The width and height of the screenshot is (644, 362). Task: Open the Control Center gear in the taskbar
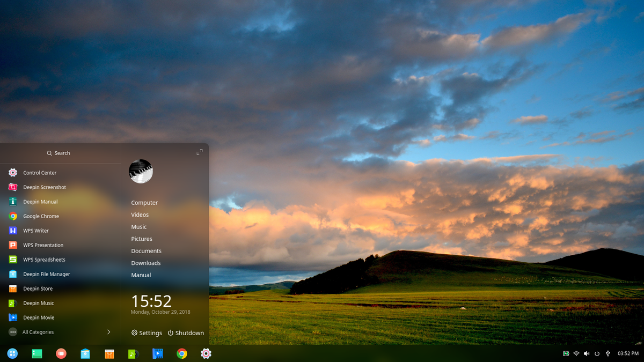[x=206, y=353]
